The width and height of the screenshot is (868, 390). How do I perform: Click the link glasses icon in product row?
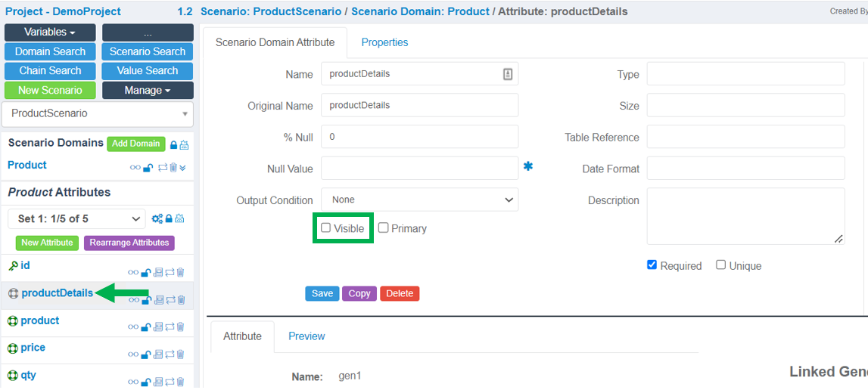click(133, 327)
